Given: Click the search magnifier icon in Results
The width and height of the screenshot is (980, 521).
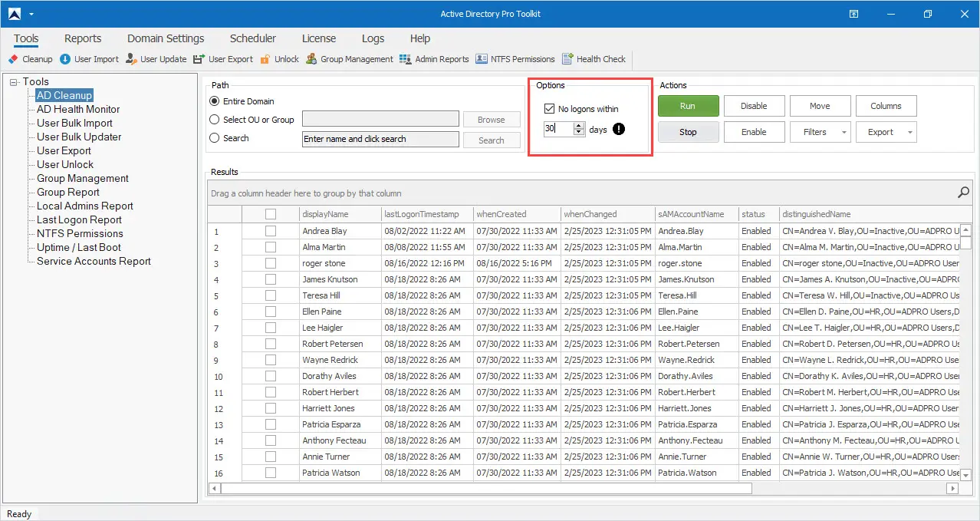Looking at the screenshot, I should 963,193.
